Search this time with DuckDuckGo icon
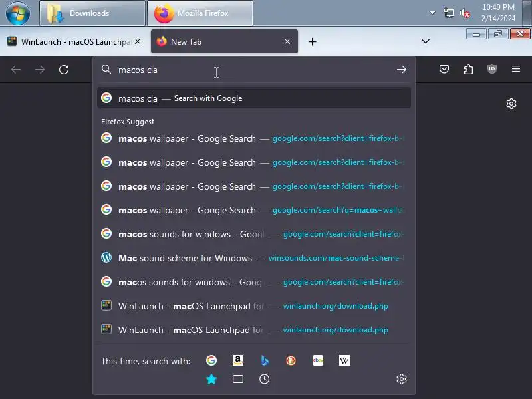 pos(291,360)
